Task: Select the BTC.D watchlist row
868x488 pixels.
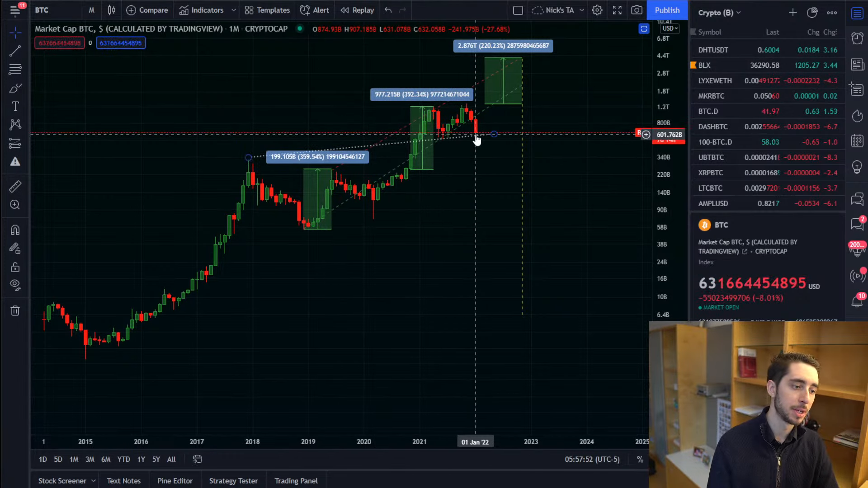Action: pos(767,111)
